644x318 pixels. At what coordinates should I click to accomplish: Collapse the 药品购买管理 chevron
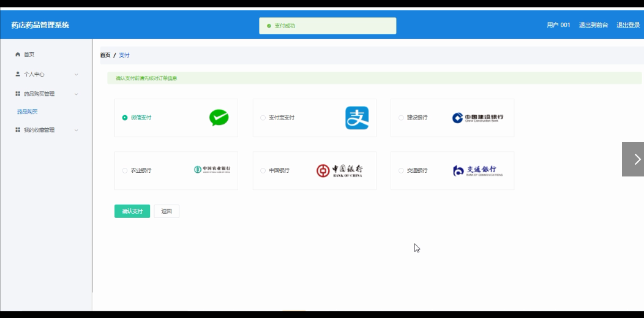[77, 94]
